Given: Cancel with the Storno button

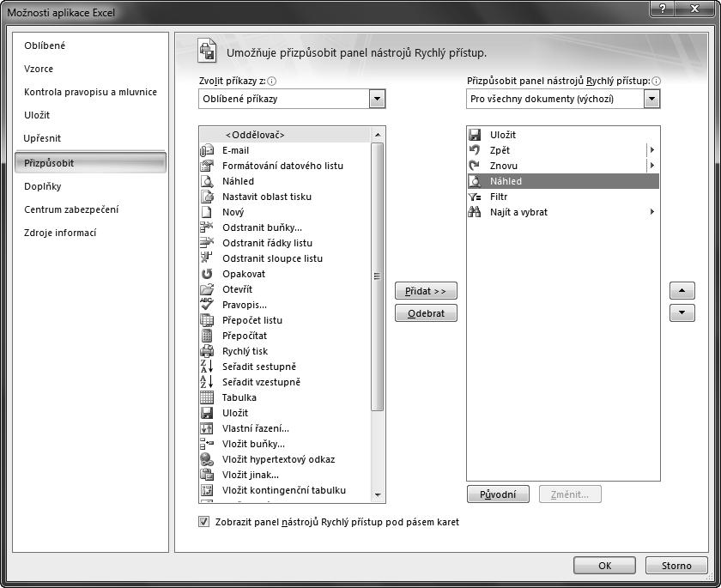Looking at the screenshot, I should click(x=676, y=566).
